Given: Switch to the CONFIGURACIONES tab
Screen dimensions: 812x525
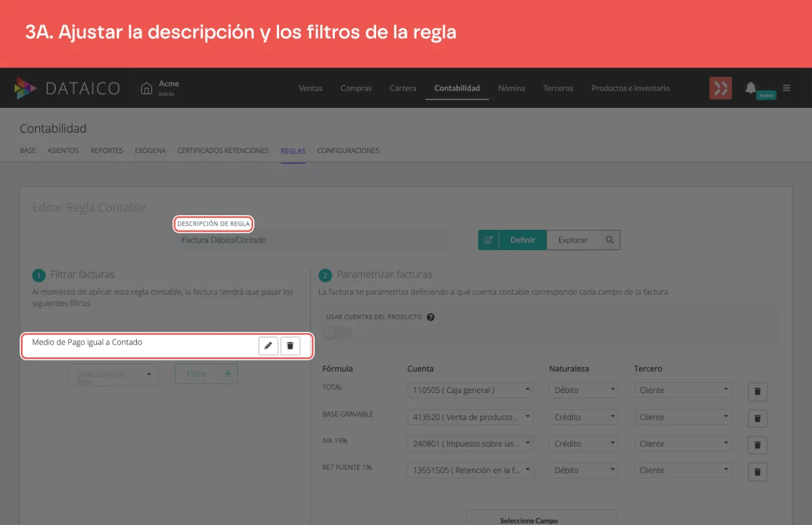Looking at the screenshot, I should click(x=348, y=151).
